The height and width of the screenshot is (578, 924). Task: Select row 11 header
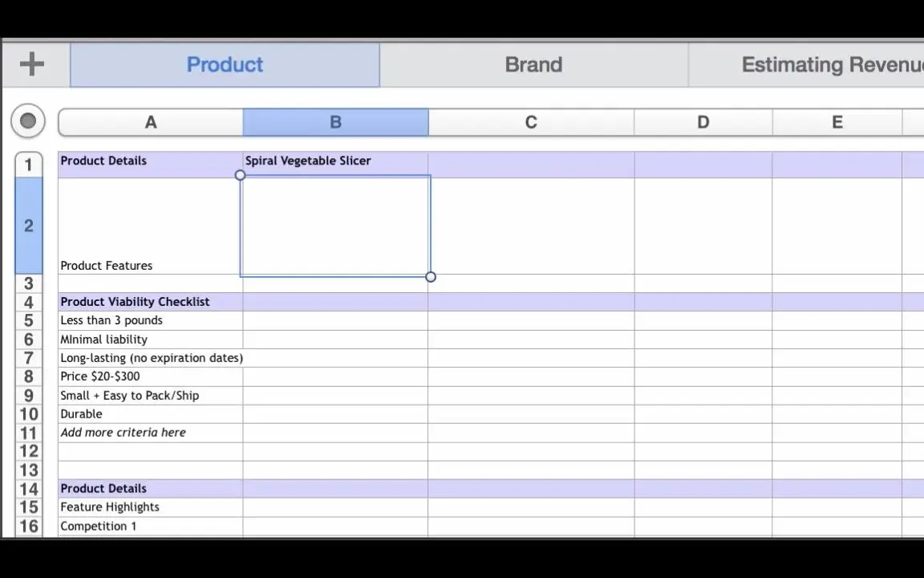point(28,433)
